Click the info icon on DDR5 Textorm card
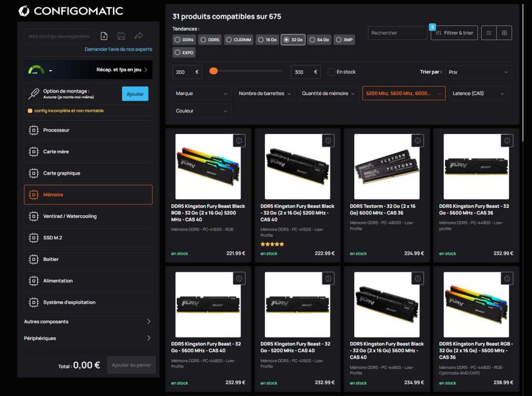Viewport: 532px width, 396px height. (417, 140)
